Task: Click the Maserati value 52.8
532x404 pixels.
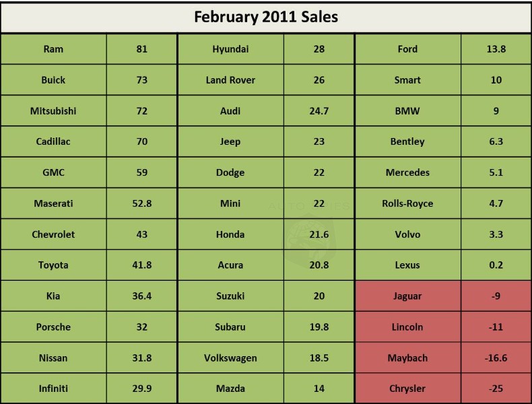Action: [141, 204]
